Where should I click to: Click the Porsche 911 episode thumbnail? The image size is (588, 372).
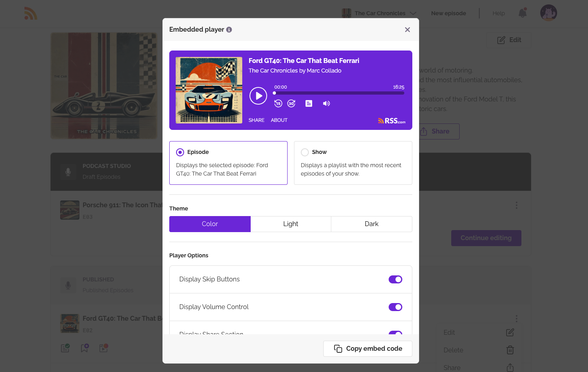click(70, 210)
